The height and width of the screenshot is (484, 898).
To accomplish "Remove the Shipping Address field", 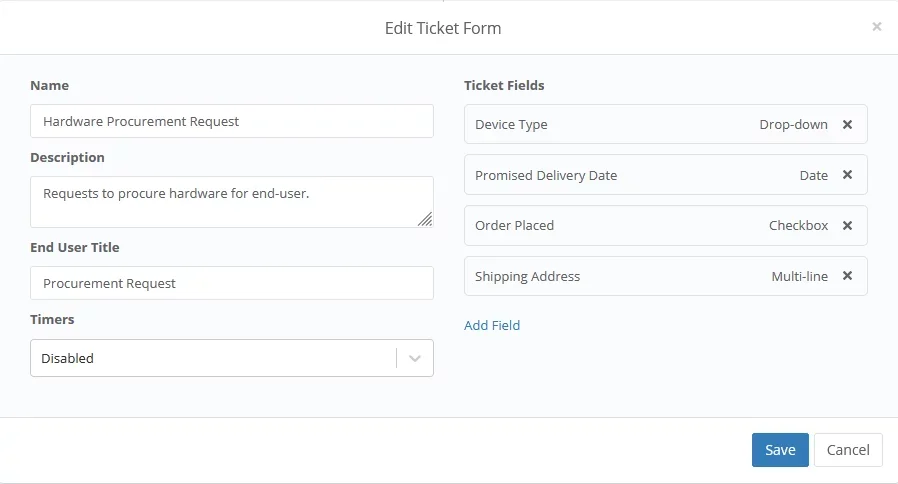I will 847,276.
